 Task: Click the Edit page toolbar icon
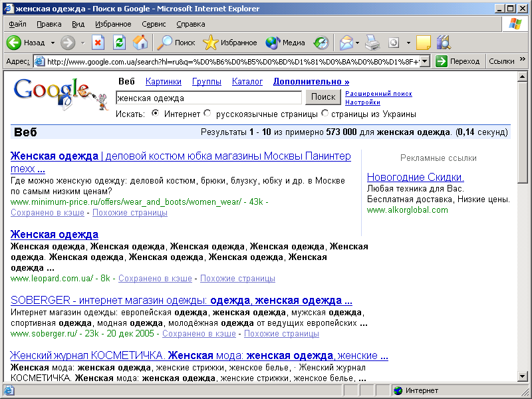coord(394,43)
